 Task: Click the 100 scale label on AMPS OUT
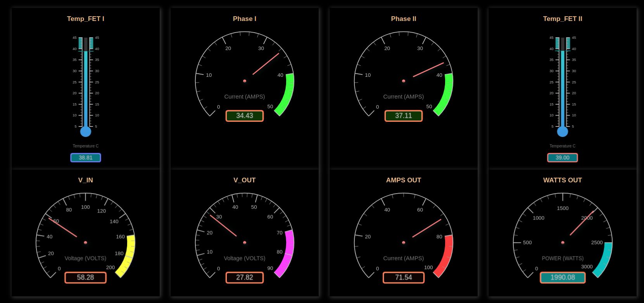[428, 267]
